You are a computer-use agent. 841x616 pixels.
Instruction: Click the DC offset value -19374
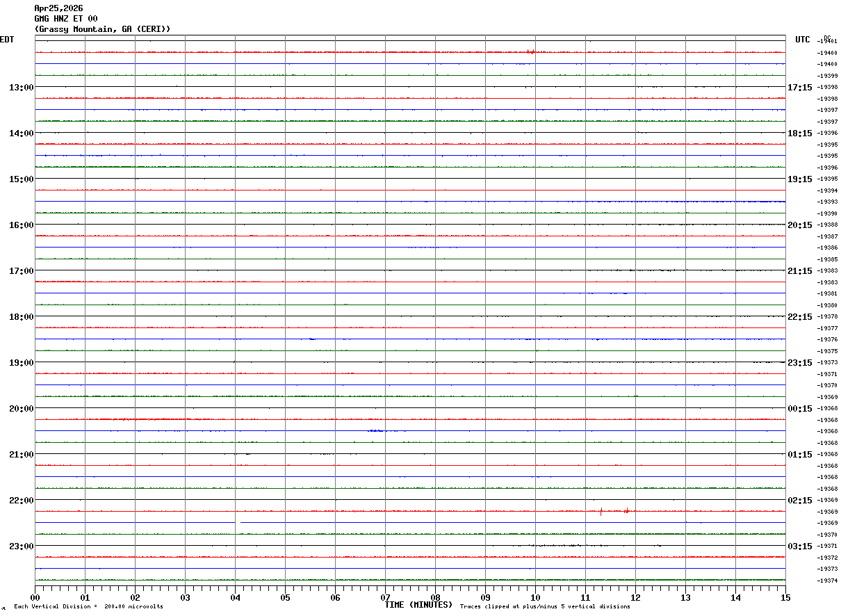coord(828,581)
